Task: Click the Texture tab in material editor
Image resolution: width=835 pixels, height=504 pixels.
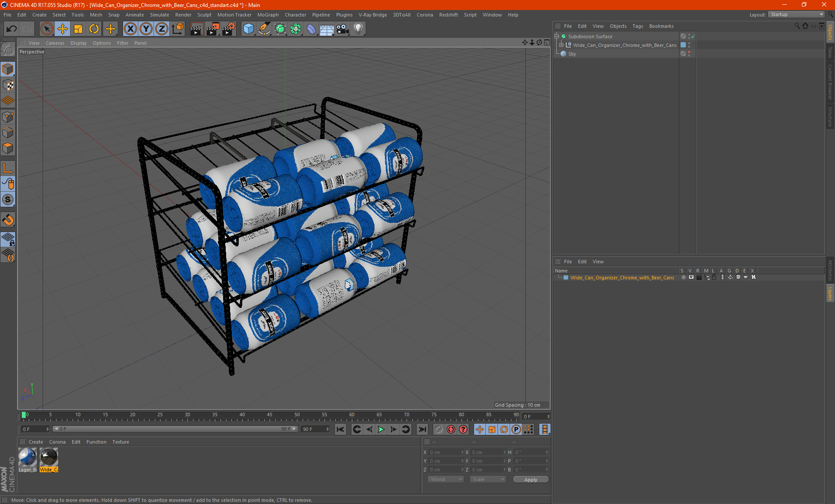Action: 120,441
